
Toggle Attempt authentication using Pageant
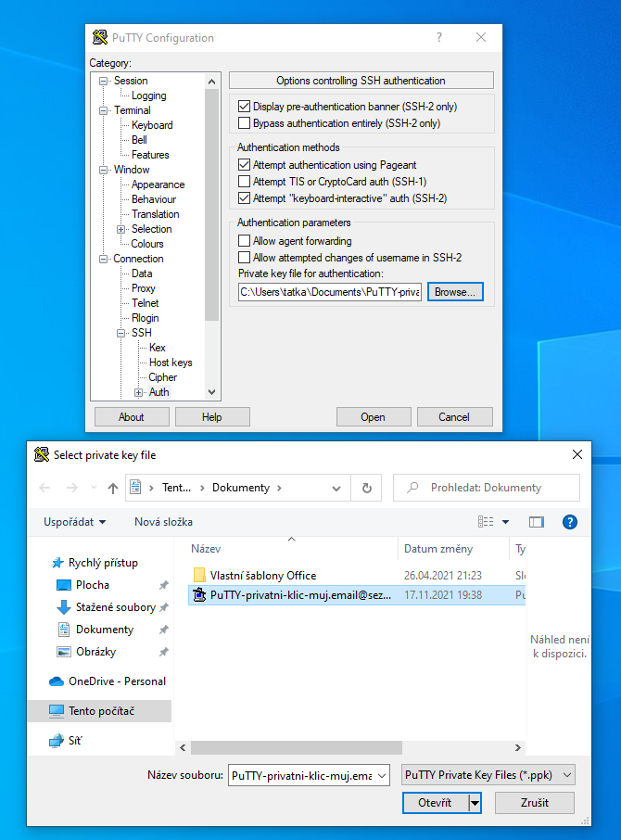(x=244, y=165)
